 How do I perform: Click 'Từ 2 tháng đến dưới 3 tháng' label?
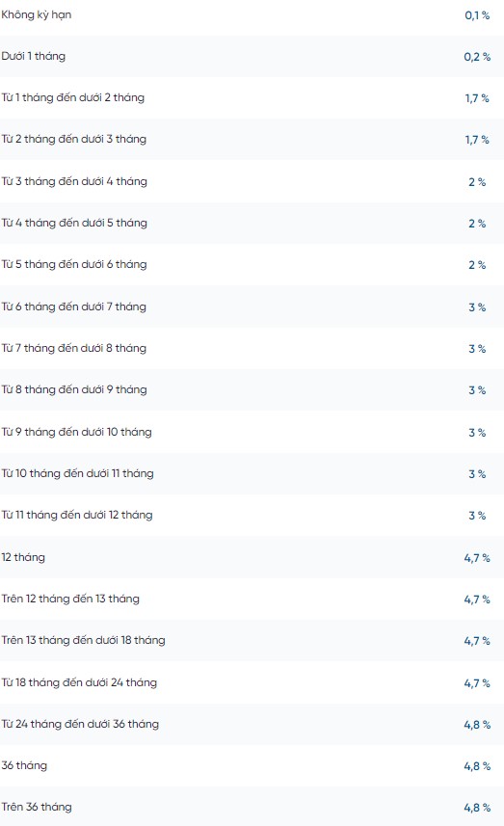tap(74, 139)
